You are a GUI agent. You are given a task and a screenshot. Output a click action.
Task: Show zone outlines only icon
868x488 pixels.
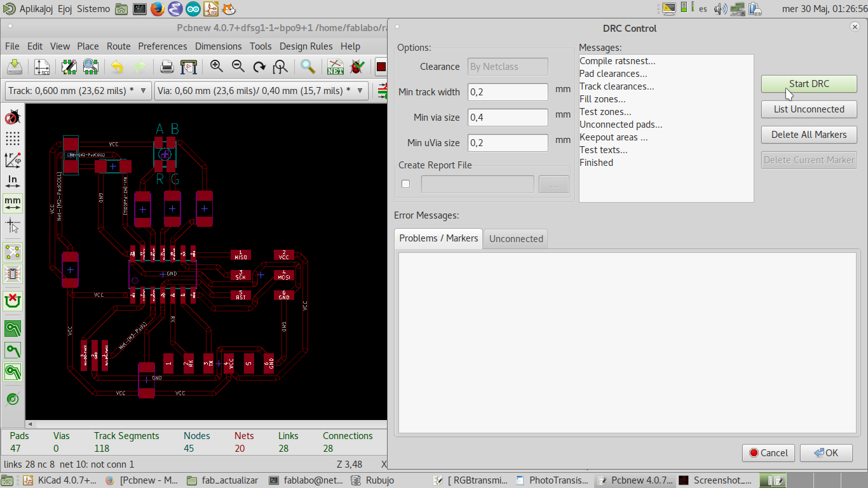pos(13,372)
